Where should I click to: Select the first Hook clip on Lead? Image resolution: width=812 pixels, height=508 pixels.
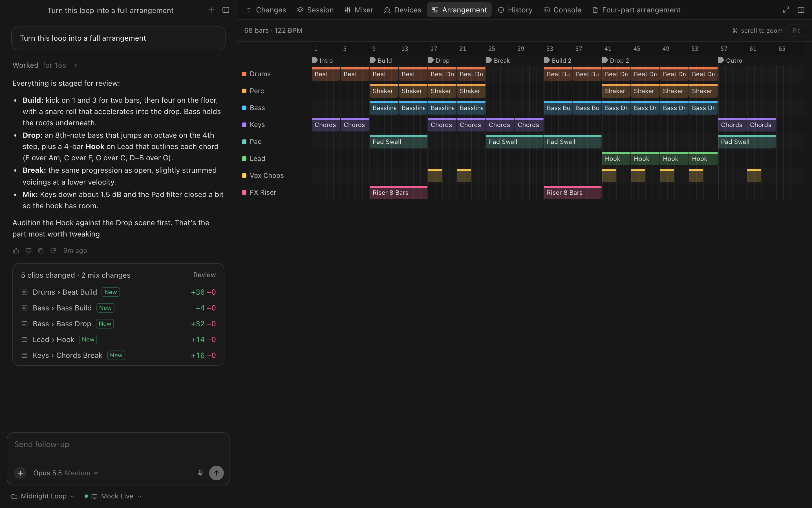tap(616, 159)
